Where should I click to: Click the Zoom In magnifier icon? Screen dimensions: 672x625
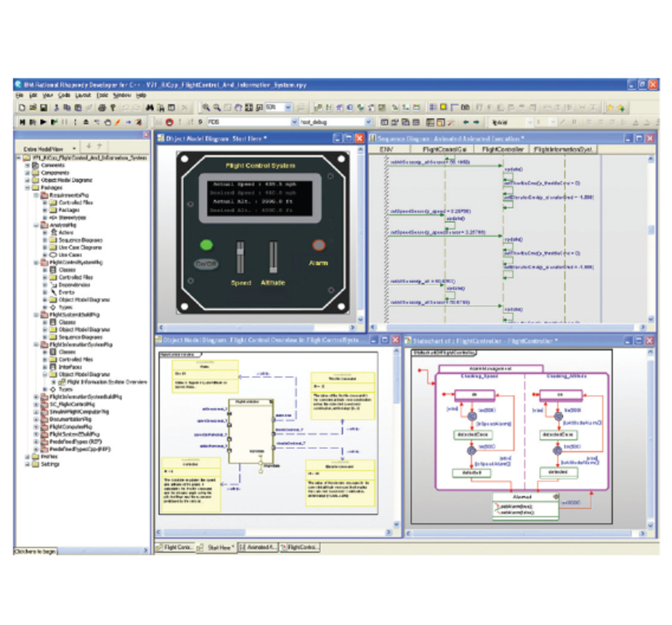click(x=206, y=108)
